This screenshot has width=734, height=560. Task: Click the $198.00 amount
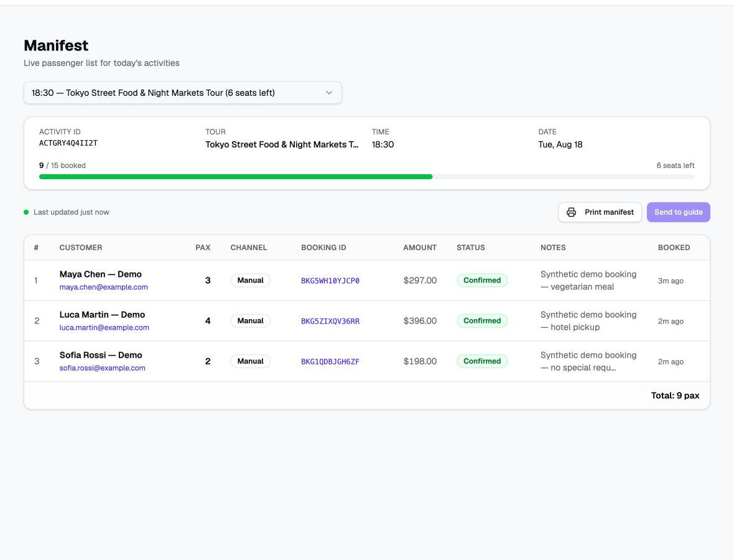(x=420, y=362)
